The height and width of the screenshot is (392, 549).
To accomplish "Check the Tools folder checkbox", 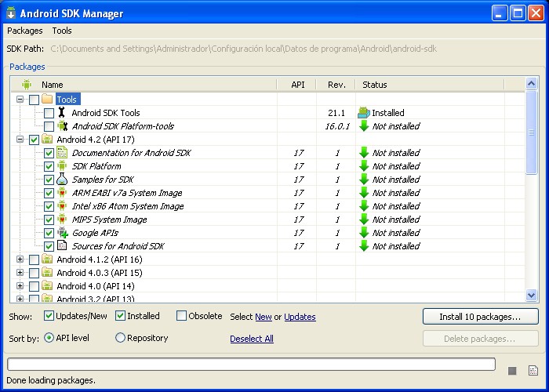I will [34, 100].
